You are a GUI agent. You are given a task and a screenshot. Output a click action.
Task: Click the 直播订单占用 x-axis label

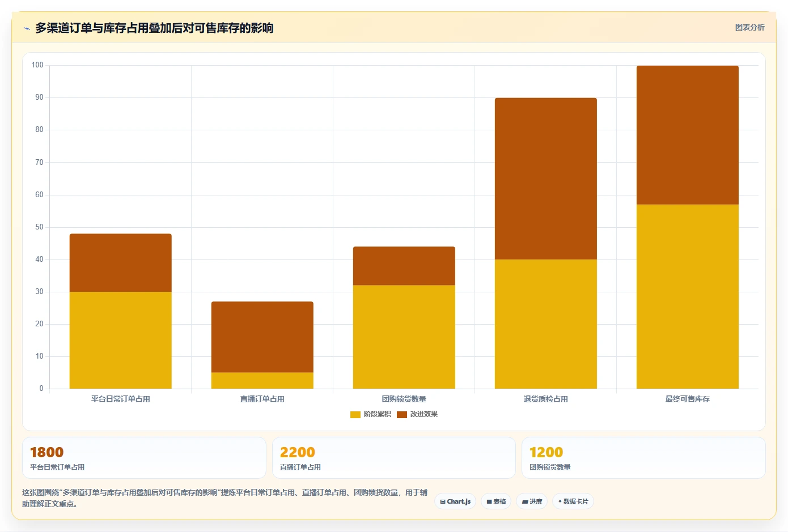[262, 399]
